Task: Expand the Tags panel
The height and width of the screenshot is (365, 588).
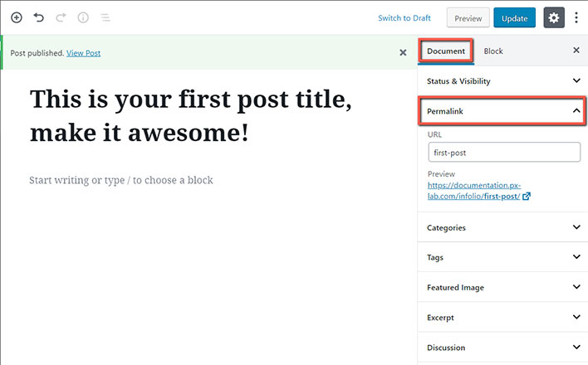Action: coord(502,257)
